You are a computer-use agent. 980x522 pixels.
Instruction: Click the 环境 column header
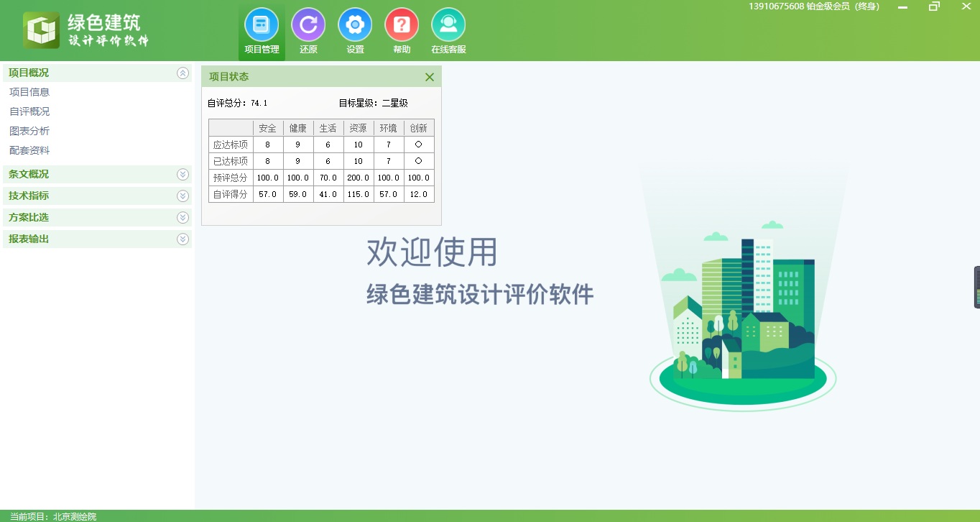pos(389,128)
